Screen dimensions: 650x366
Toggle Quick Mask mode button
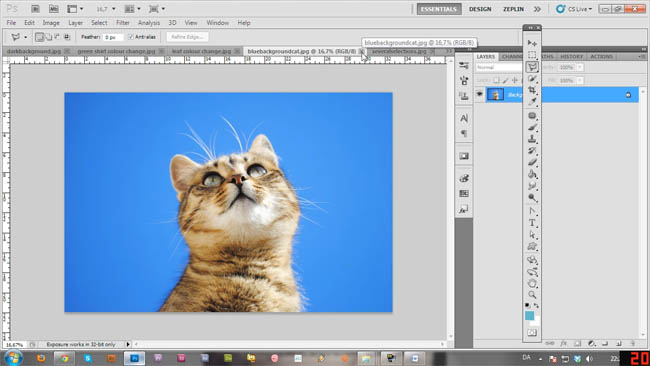coord(532,333)
